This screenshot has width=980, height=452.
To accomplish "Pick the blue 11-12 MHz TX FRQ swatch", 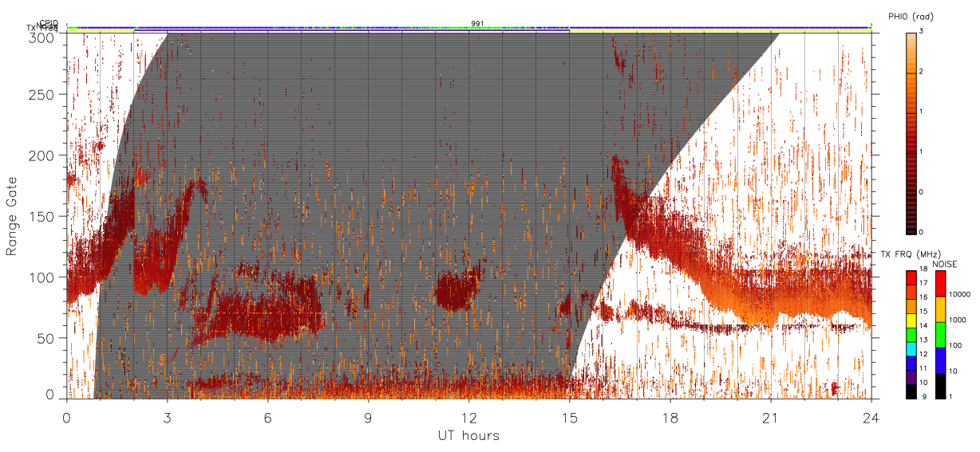I will pos(911,364).
